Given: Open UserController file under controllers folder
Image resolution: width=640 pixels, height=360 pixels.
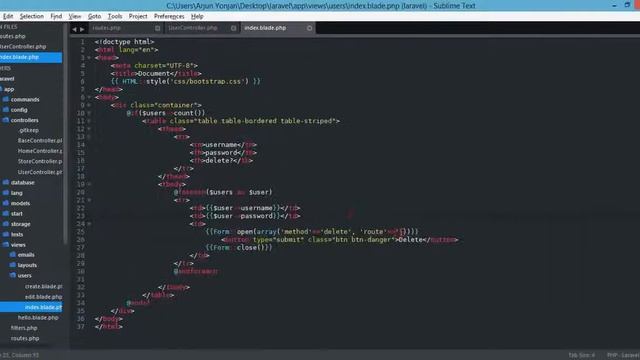Looking at the screenshot, I should [x=40, y=172].
